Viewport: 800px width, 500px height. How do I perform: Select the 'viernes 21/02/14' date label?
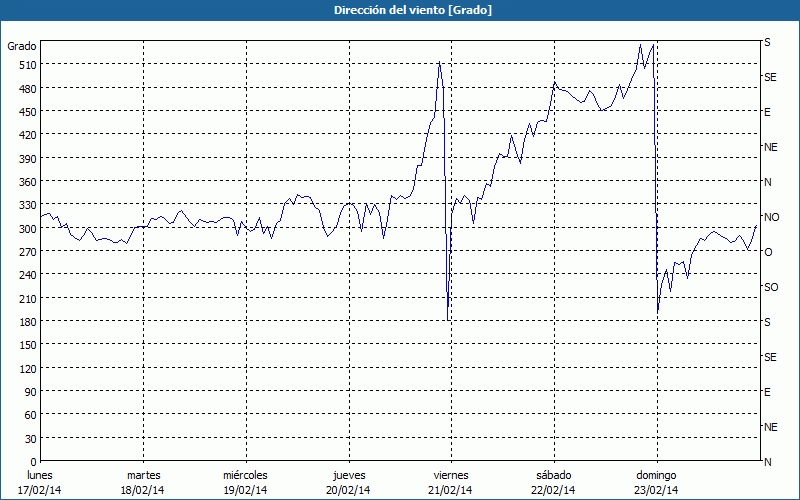[449, 482]
